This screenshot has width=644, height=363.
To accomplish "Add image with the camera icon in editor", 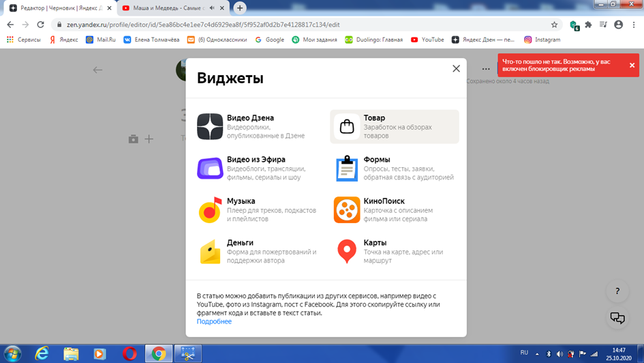I will [133, 139].
